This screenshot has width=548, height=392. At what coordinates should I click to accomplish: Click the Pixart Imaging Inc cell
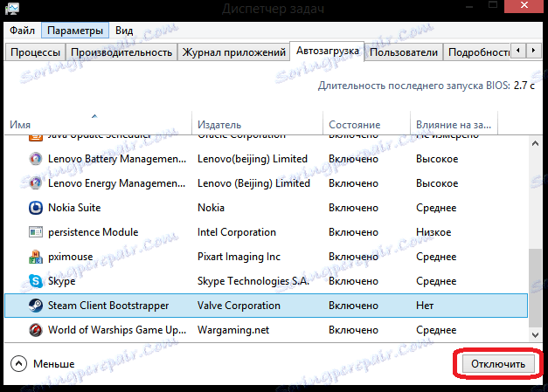[239, 257]
